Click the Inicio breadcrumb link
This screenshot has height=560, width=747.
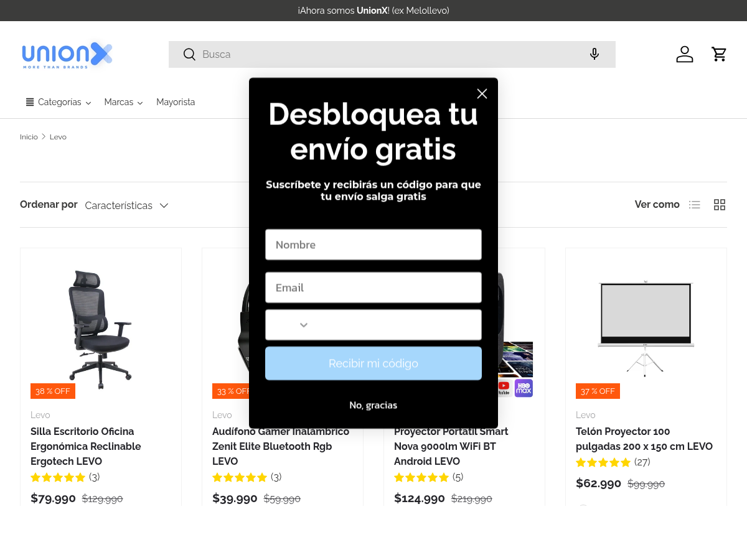29,137
